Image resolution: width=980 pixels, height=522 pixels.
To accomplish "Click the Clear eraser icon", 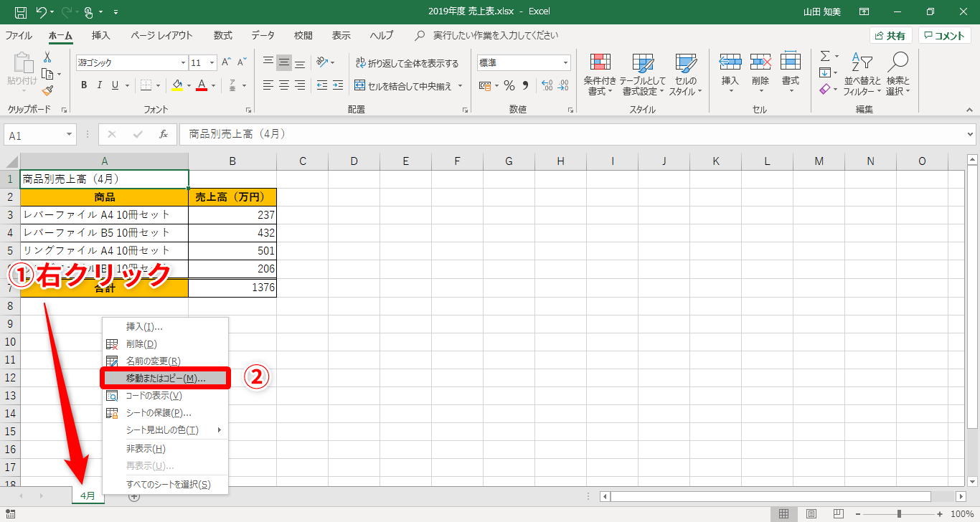I will (825, 89).
